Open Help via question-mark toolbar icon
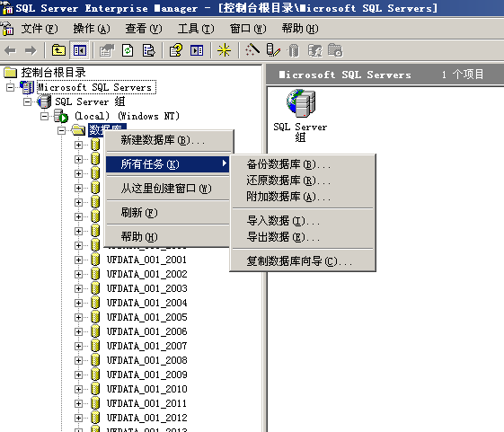 [x=175, y=50]
